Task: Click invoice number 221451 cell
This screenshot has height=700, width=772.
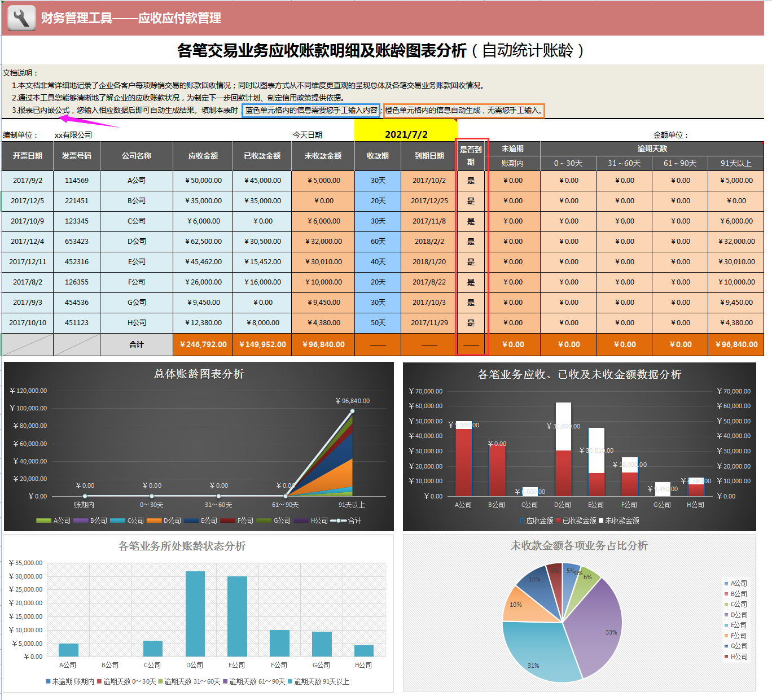Action: pyautogui.click(x=77, y=201)
